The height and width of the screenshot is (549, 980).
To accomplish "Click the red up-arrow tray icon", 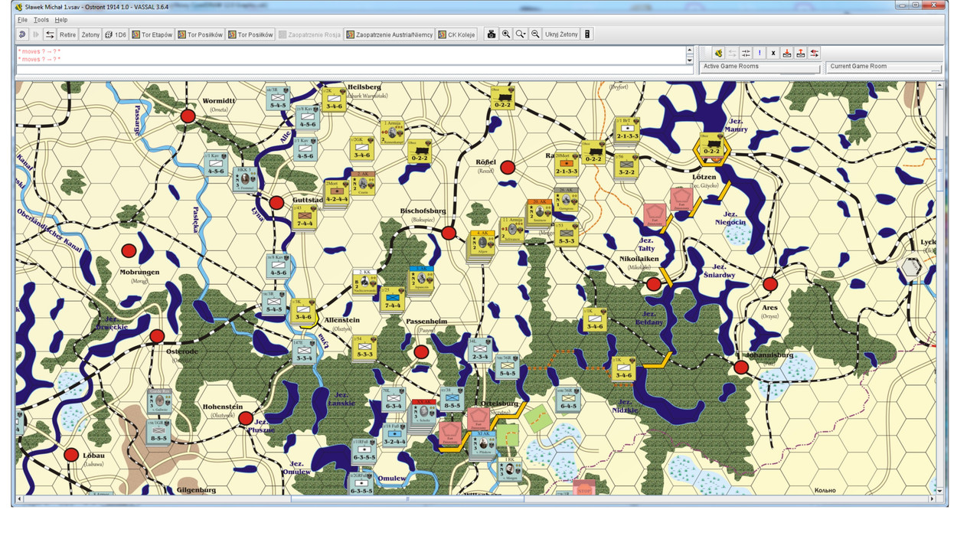I will [x=801, y=53].
